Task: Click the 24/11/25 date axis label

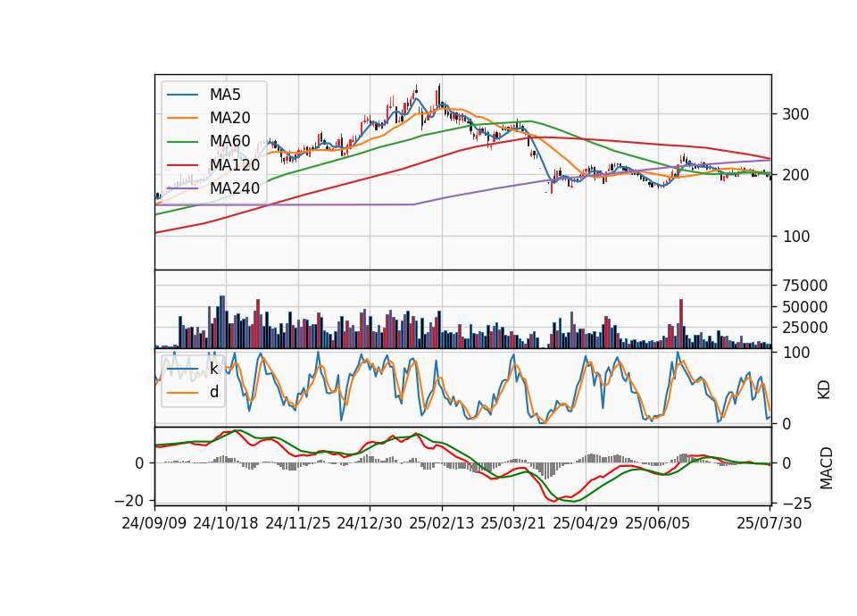Action: pyautogui.click(x=298, y=523)
